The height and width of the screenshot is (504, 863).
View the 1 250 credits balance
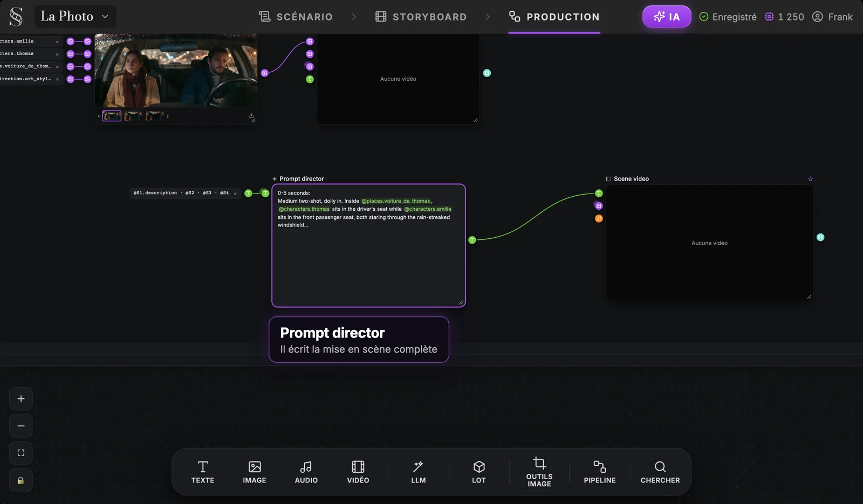[x=784, y=17]
